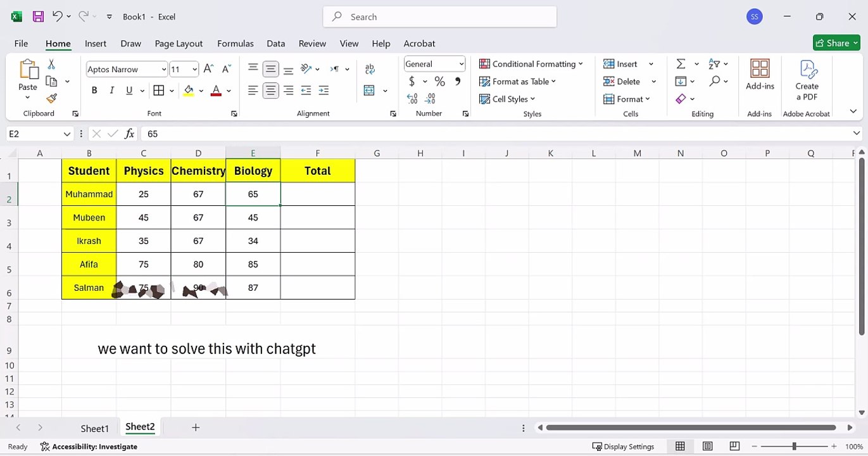The image size is (868, 456).
Task: Click the Borders icon
Action: [x=159, y=91]
